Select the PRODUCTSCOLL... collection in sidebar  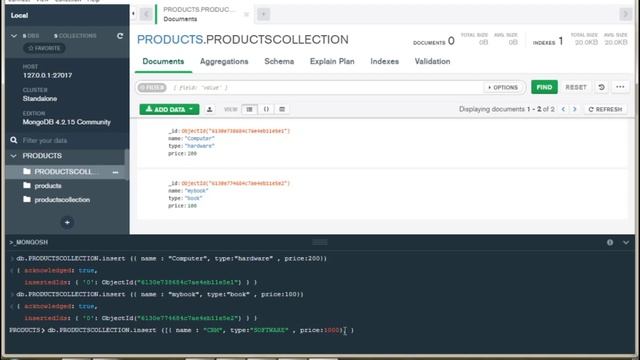click(65, 172)
